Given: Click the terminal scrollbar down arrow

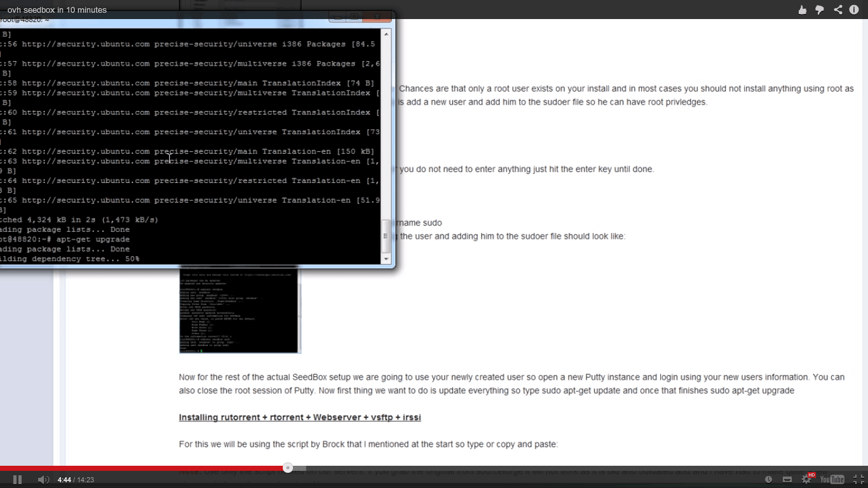Looking at the screenshot, I should [386, 259].
